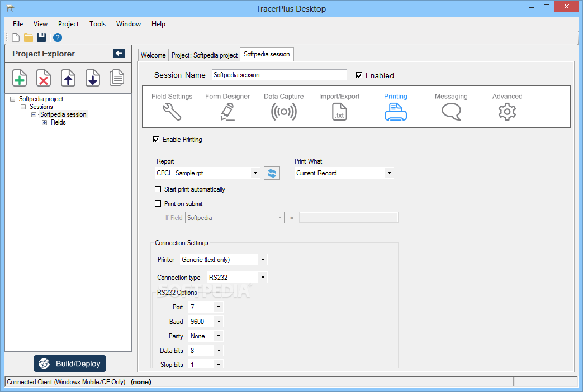This screenshot has width=583, height=392.
Task: Refresh report list with blue arrows button
Action: pyautogui.click(x=272, y=173)
